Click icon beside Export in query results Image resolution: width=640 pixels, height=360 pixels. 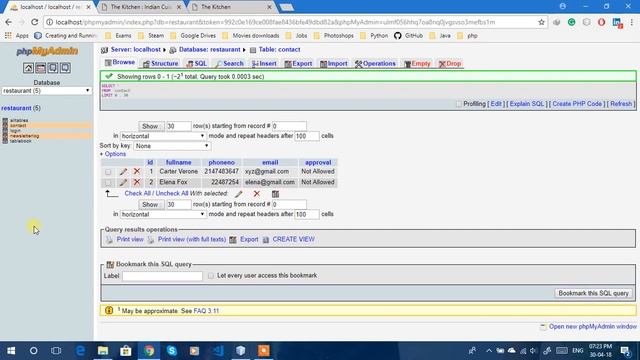233,240
